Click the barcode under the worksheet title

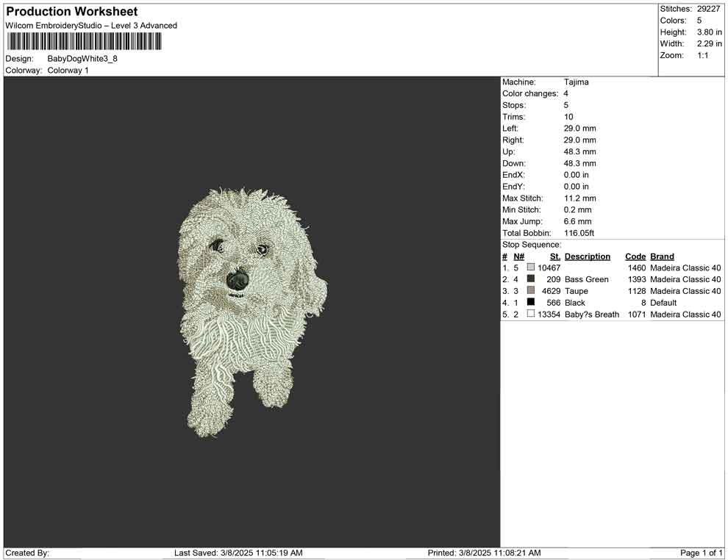tap(84, 41)
